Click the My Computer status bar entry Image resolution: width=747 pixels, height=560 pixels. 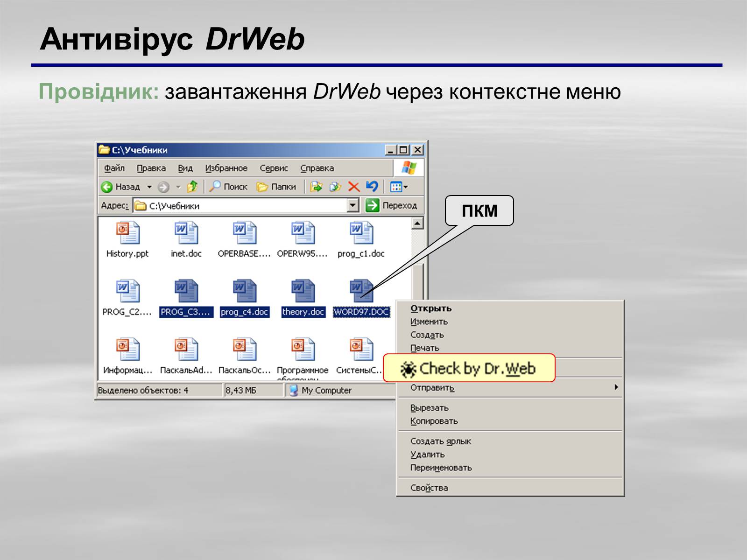point(321,390)
